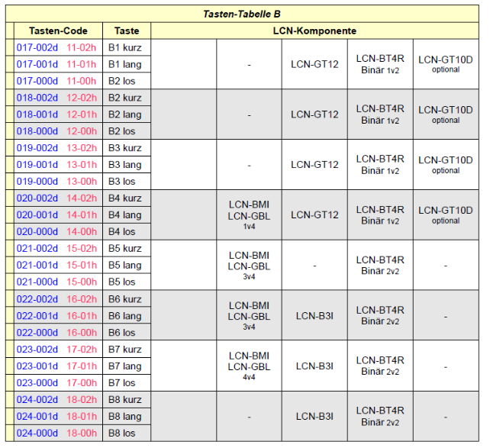490x448 pixels.
Task: Click the 'B6 kurz' key cell
Action: point(125,299)
